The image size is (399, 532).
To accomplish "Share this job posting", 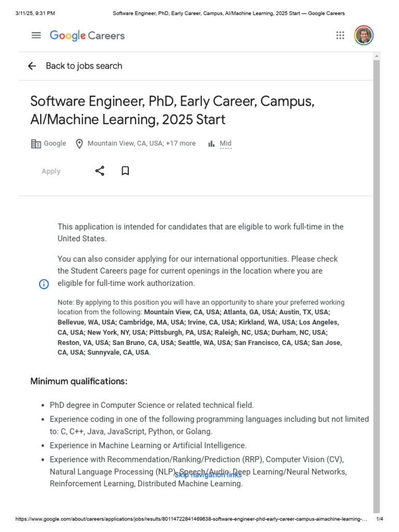I will click(x=100, y=171).
